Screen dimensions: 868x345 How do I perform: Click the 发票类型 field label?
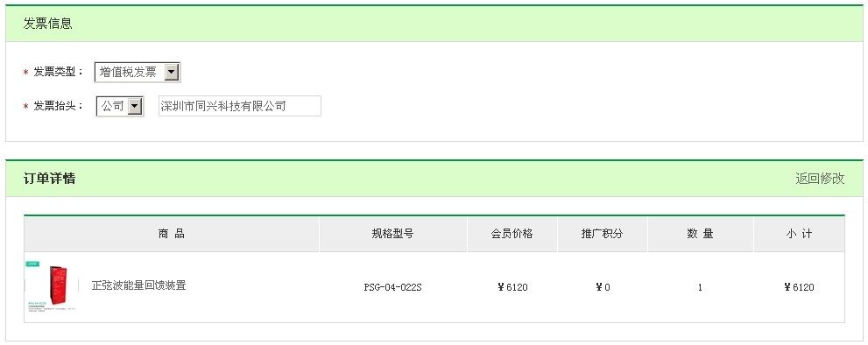pos(58,72)
